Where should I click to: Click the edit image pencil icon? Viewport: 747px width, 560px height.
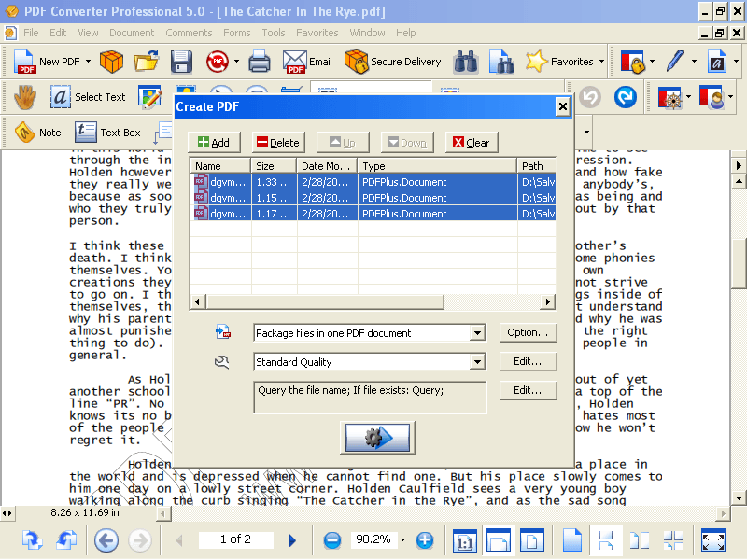click(150, 97)
